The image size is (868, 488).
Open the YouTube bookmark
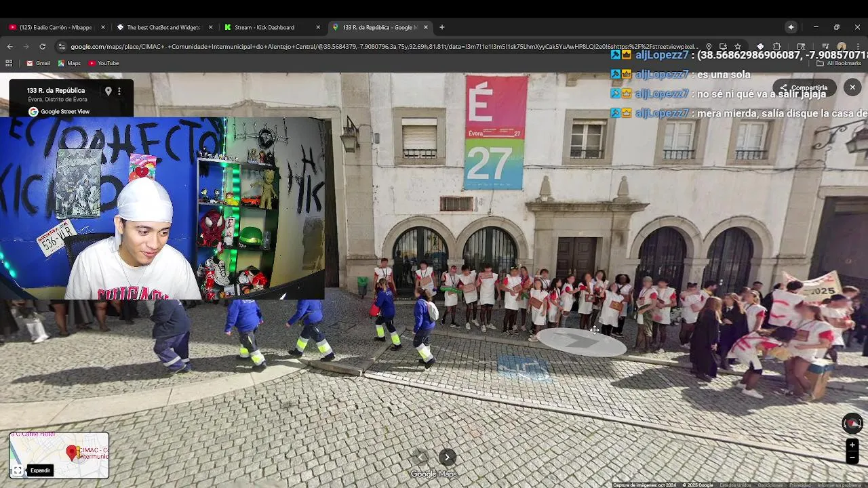(x=104, y=63)
